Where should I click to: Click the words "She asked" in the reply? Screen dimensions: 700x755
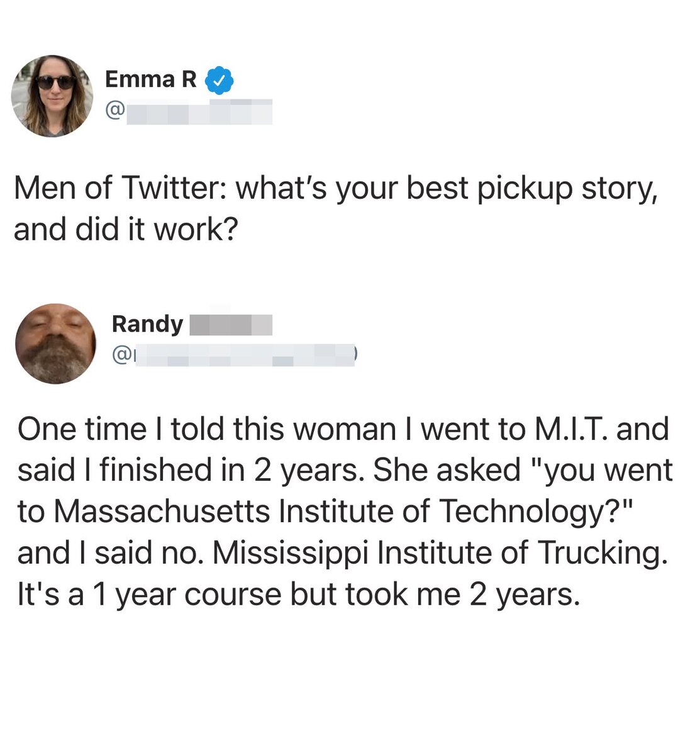[445, 470]
